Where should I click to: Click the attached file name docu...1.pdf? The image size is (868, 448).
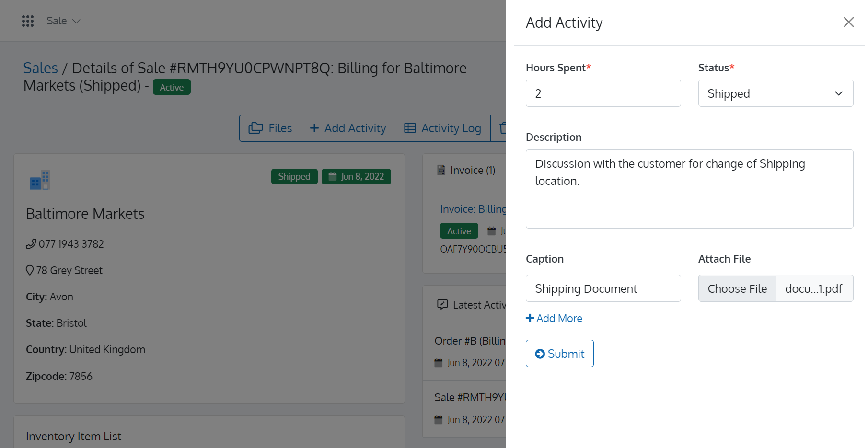click(x=814, y=288)
